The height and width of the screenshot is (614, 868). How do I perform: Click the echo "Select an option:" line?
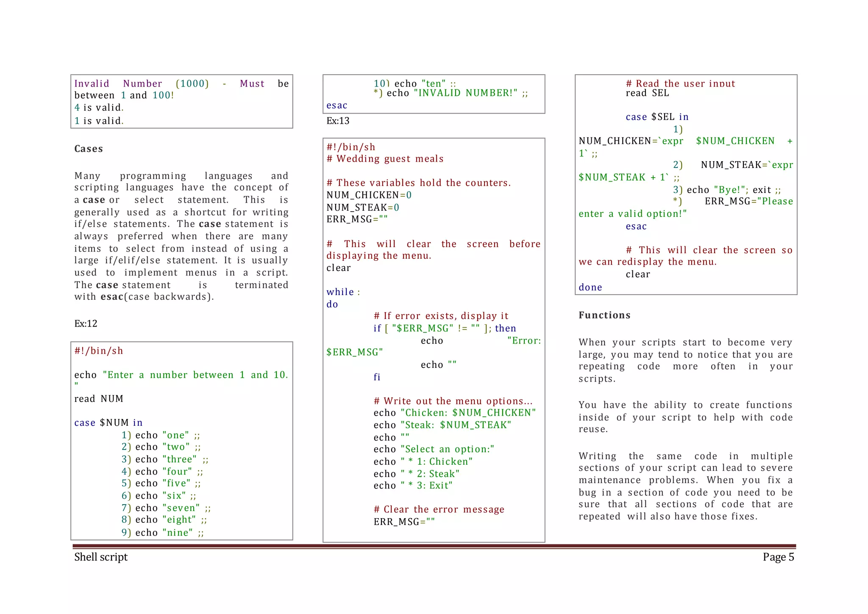tap(434, 449)
